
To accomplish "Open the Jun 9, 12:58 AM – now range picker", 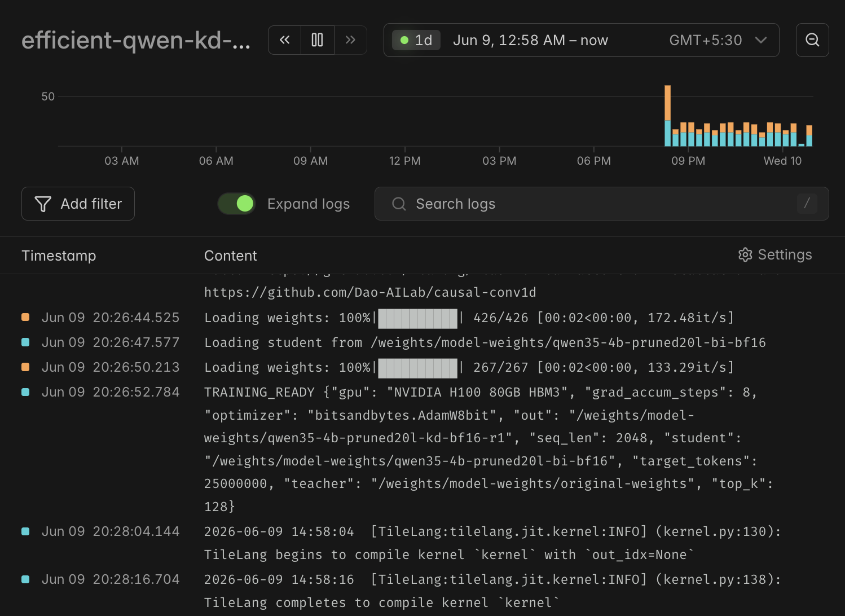I will click(530, 40).
